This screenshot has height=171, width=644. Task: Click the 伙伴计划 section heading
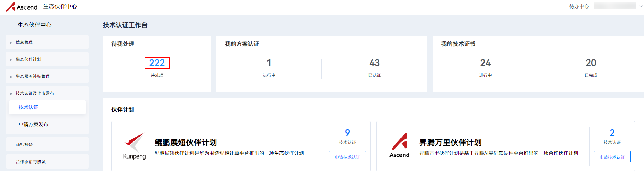coord(123,109)
